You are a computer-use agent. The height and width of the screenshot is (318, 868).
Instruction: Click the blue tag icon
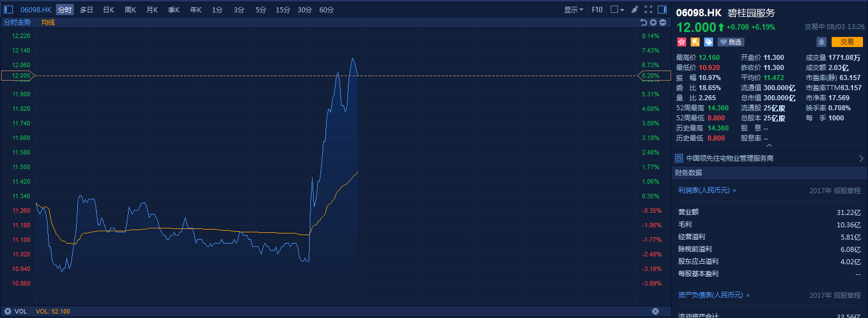click(x=709, y=42)
